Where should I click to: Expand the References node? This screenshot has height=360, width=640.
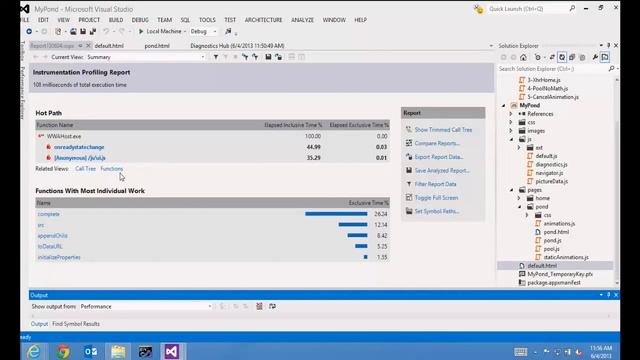point(511,114)
